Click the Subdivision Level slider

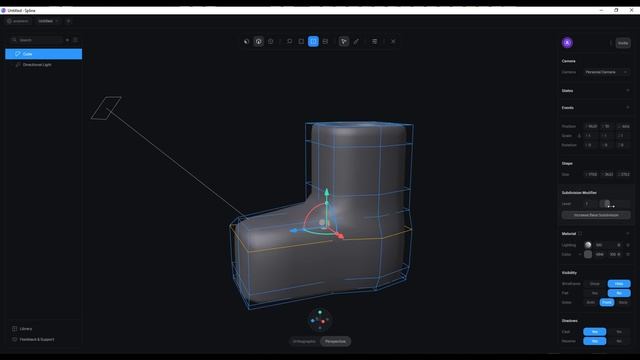(615, 204)
